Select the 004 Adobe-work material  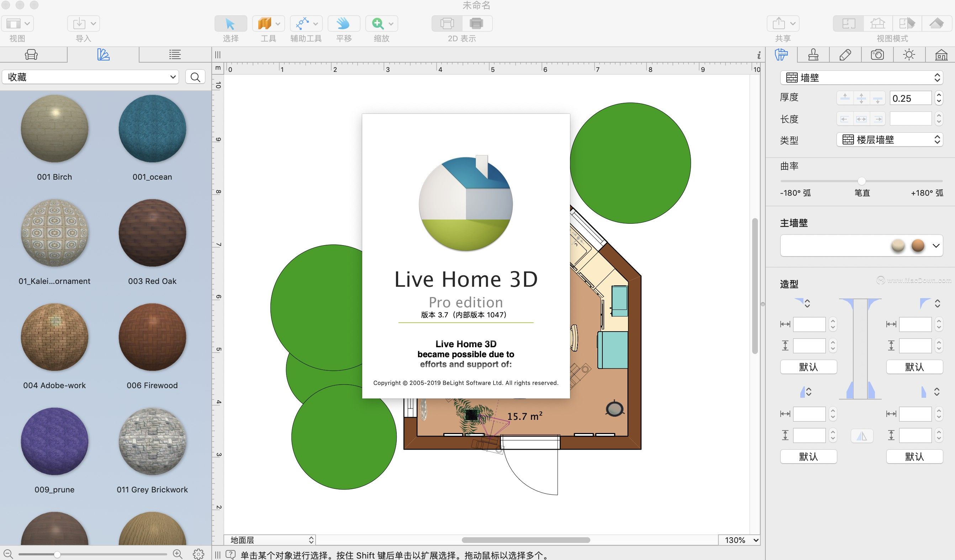coord(54,337)
